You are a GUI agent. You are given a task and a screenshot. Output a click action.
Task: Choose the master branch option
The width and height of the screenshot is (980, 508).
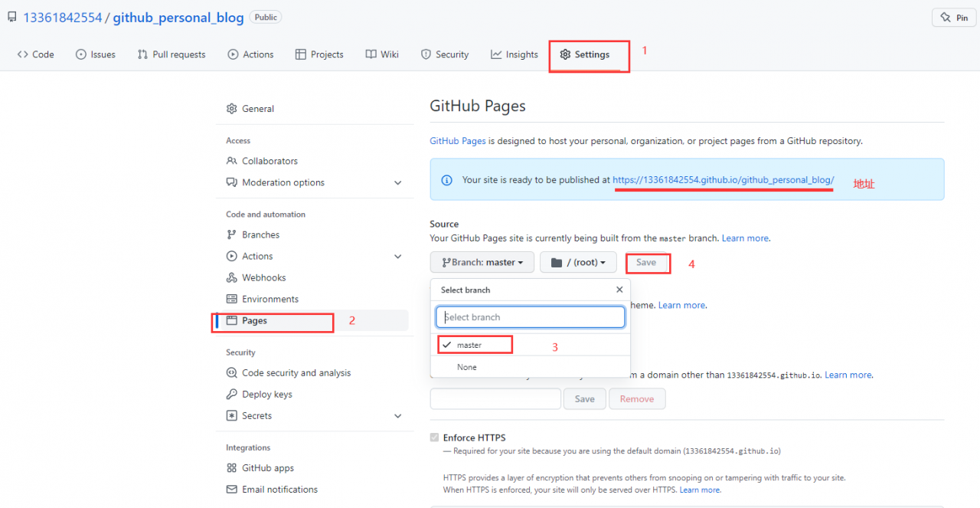coord(531,345)
